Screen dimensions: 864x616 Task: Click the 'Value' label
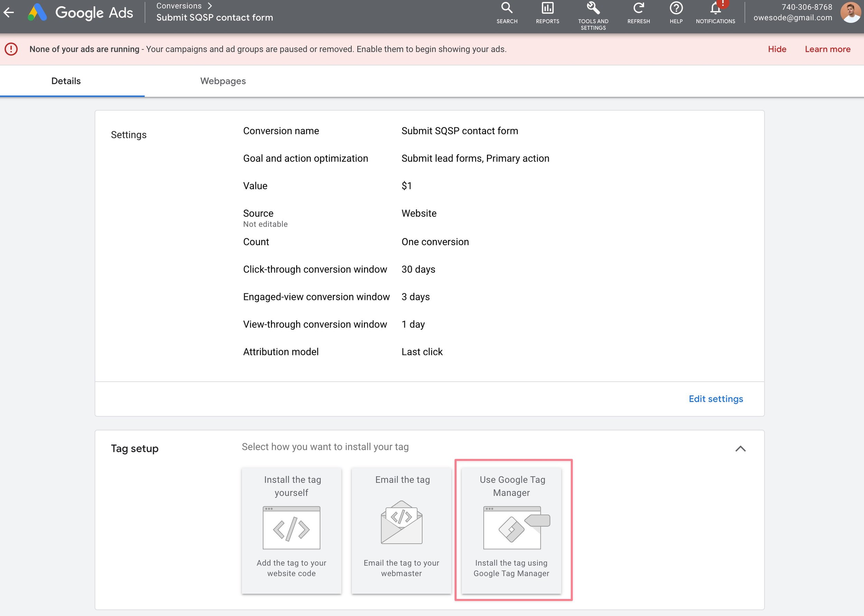pyautogui.click(x=255, y=186)
